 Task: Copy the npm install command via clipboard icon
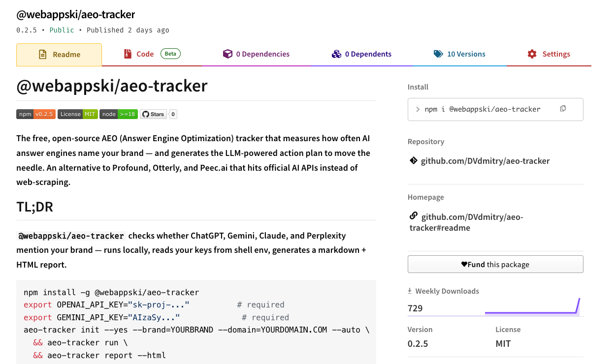click(x=563, y=109)
